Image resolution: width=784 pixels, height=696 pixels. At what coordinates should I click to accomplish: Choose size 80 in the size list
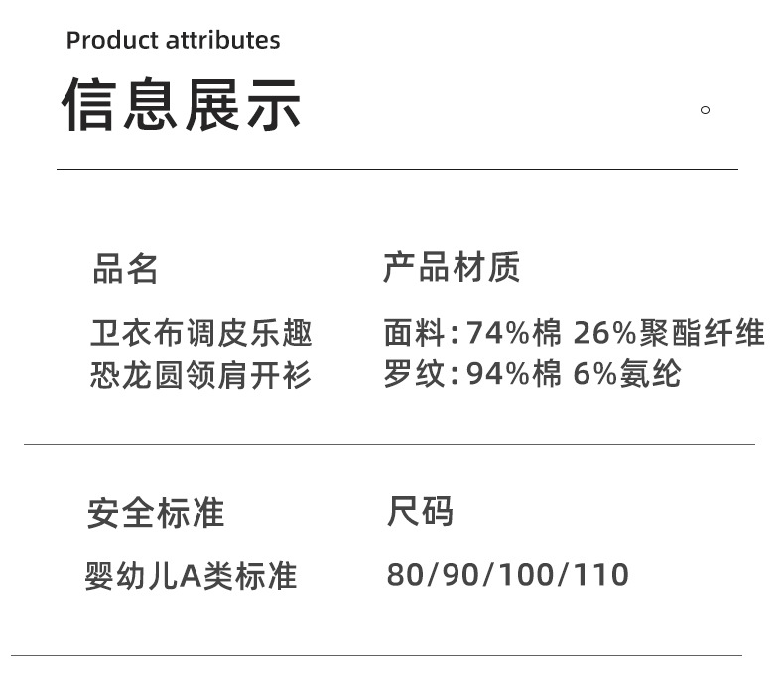click(404, 575)
